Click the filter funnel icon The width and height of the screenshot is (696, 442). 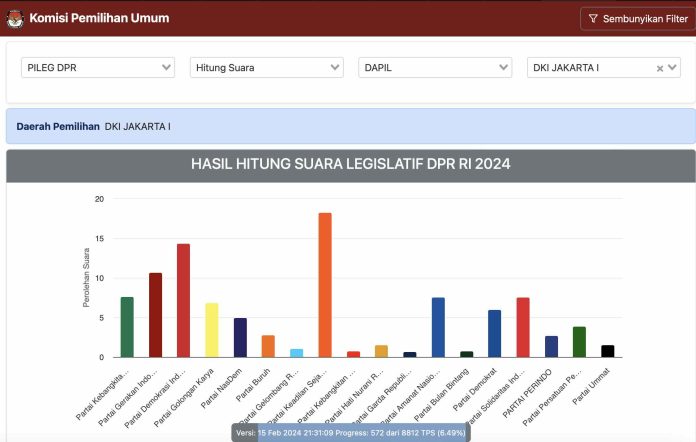click(x=593, y=18)
